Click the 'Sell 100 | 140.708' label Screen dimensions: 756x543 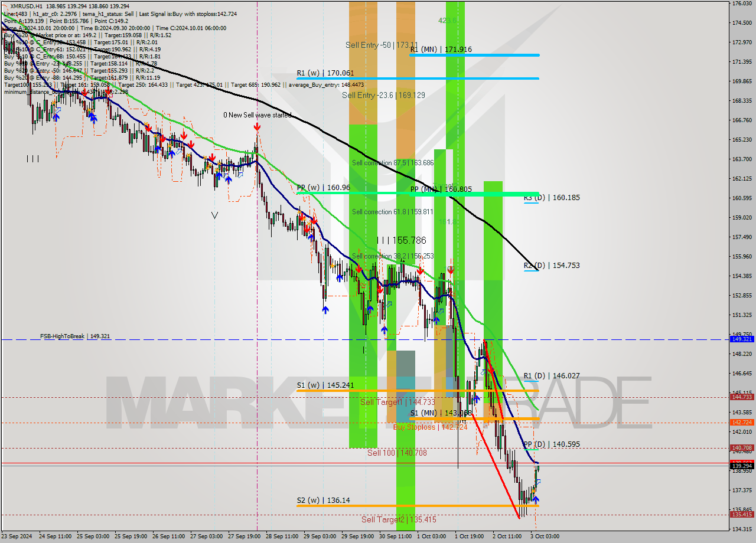coord(397,453)
